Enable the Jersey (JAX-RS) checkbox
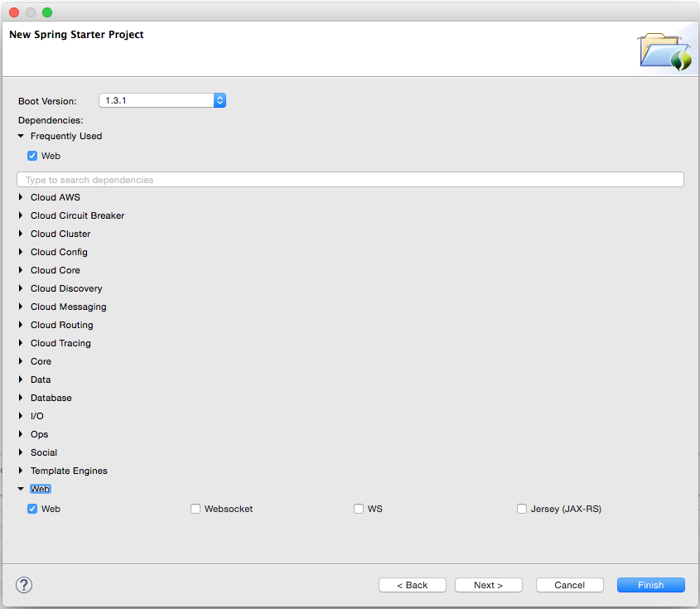Image resolution: width=700 pixels, height=609 pixels. pos(521,509)
